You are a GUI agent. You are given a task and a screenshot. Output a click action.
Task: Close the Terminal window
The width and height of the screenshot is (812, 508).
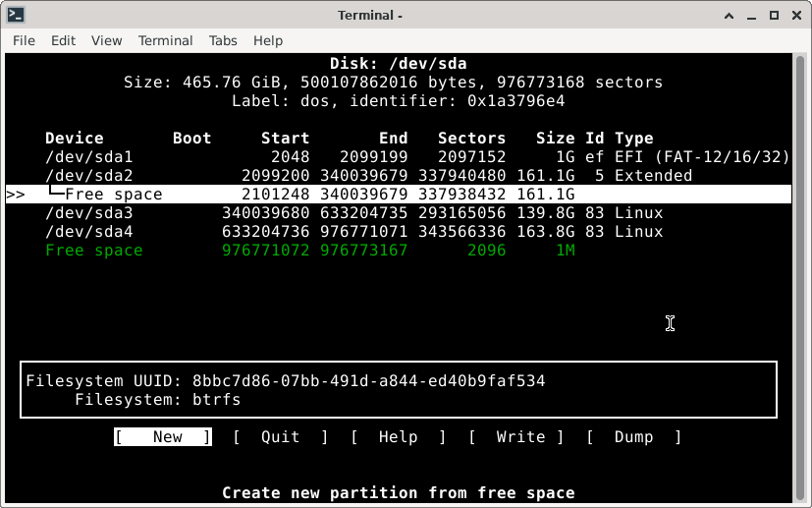point(795,15)
